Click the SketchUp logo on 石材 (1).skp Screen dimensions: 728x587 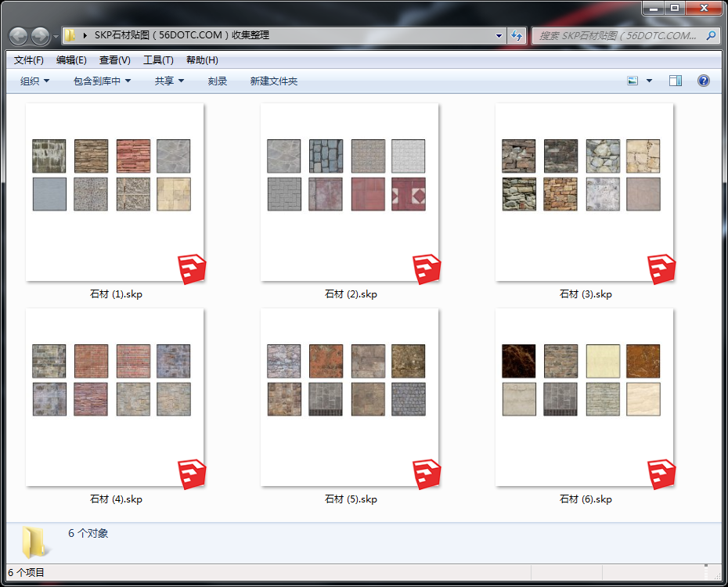pos(193,269)
